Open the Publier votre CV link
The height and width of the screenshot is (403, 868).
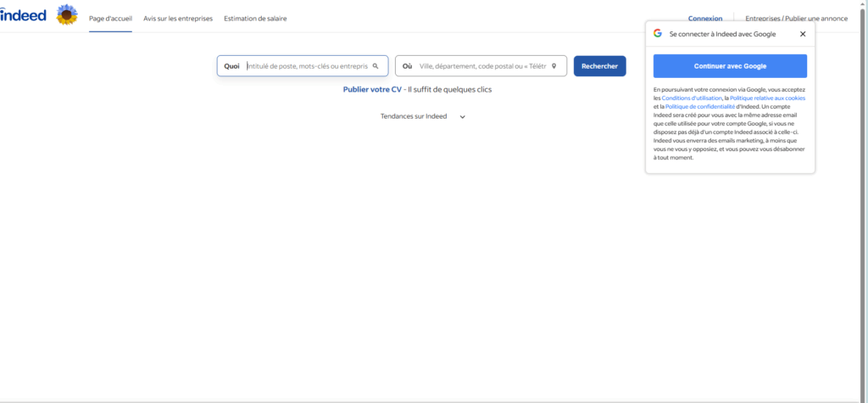[x=372, y=89]
